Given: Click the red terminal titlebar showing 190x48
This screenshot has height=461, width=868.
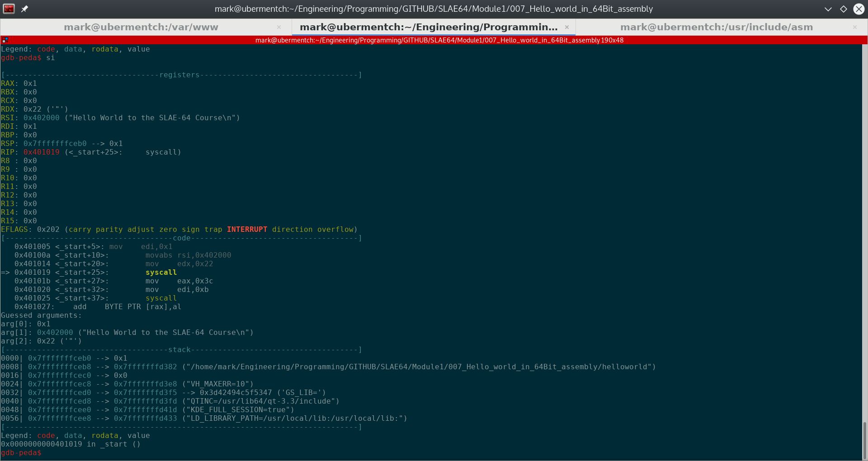Looking at the screenshot, I should tap(434, 40).
